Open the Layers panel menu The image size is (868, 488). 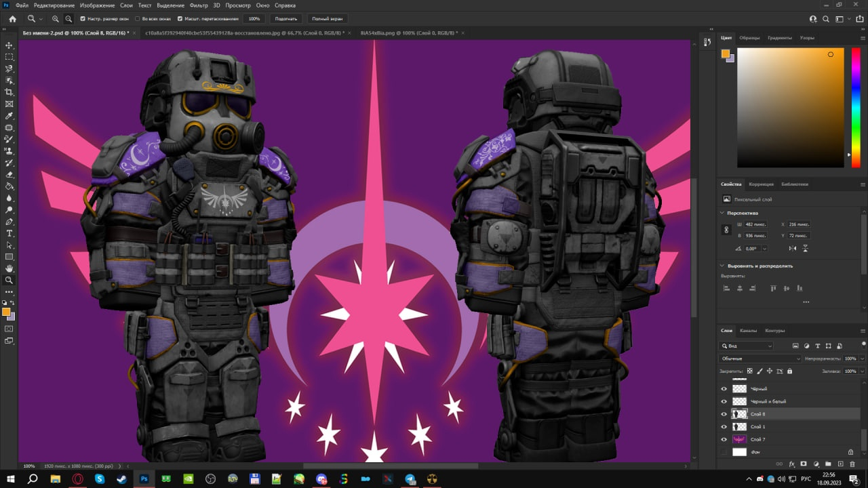coord(863,331)
